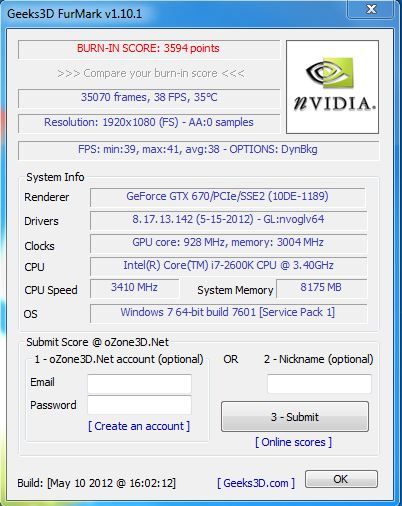Select the BURN-IN SCORE 3594 points text
Screen dimensions: 402x506
(x=148, y=48)
